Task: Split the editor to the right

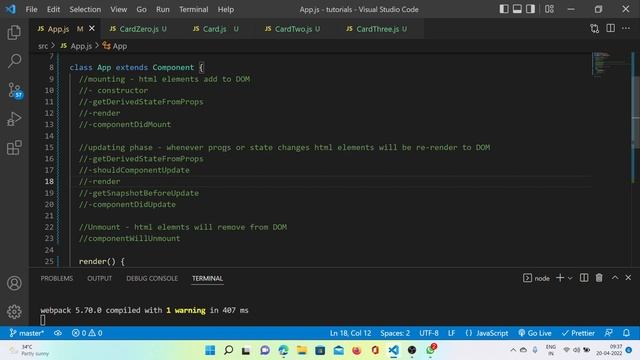Action: pyautogui.click(x=611, y=28)
